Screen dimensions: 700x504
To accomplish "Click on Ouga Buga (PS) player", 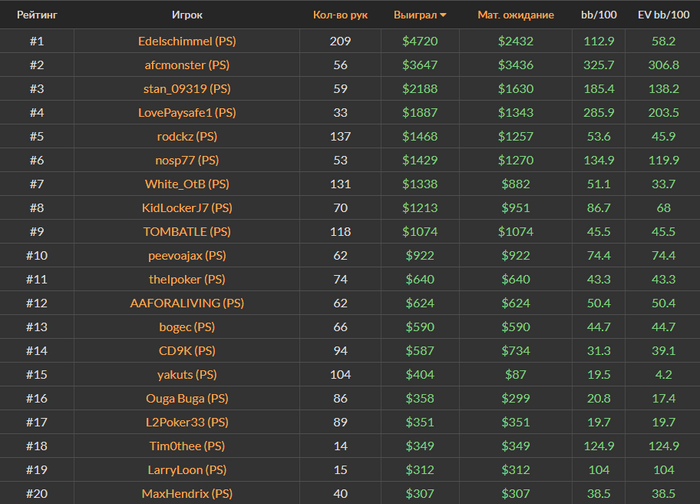I will tap(186, 398).
